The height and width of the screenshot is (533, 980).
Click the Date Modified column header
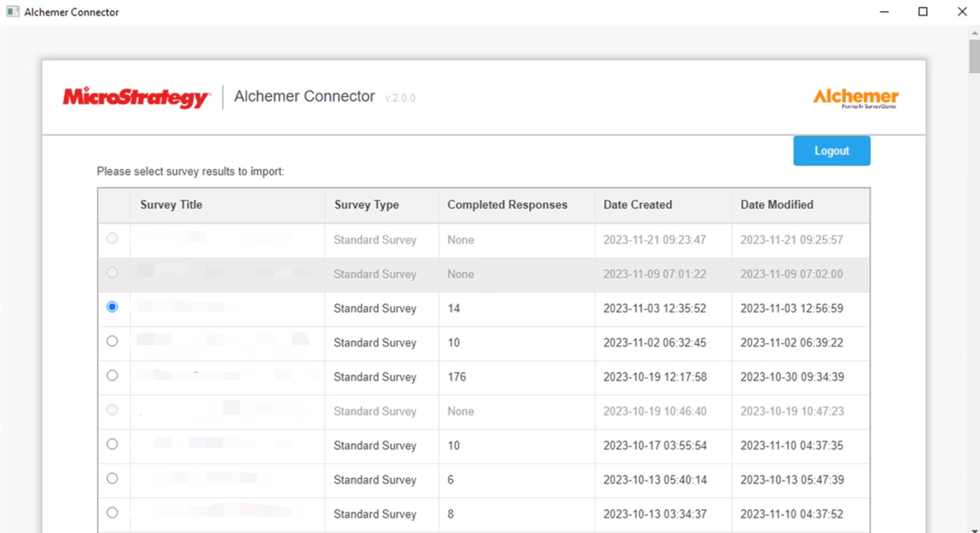[x=777, y=205]
